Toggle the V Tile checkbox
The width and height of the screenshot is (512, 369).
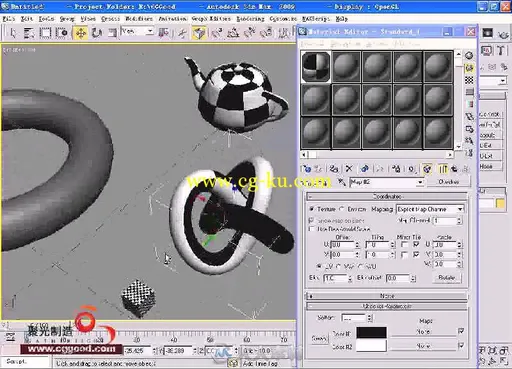(416, 255)
